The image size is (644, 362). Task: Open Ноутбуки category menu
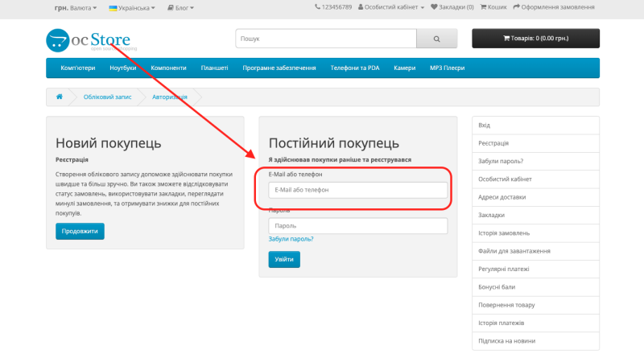coord(123,68)
